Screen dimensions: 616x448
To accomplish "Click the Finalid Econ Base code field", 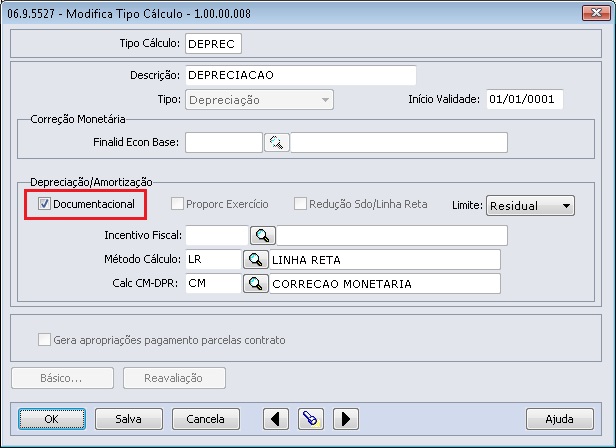I will coord(224,142).
